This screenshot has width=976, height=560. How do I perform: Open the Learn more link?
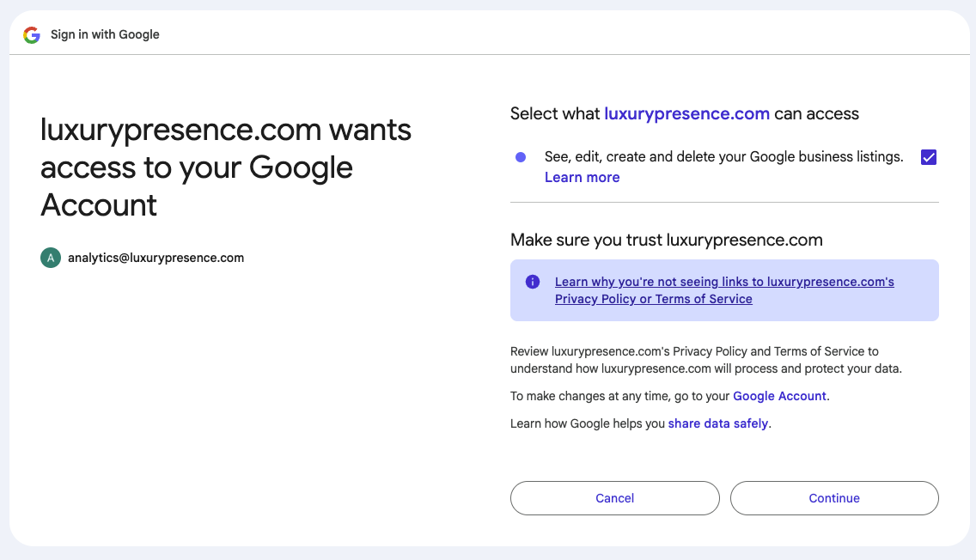[582, 177]
